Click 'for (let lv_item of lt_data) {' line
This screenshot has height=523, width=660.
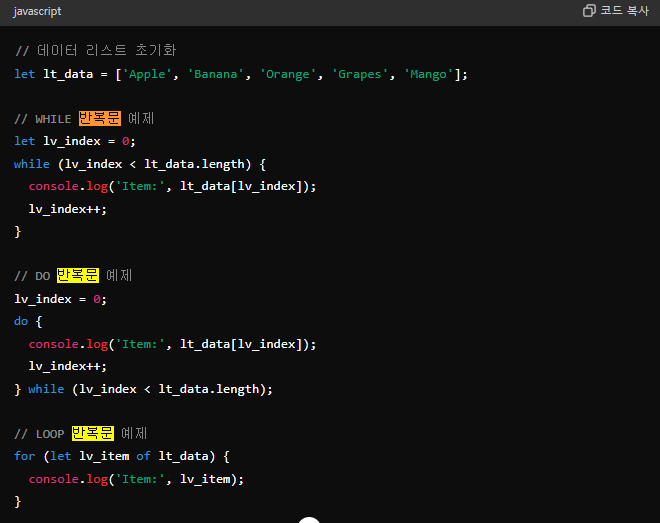[x=122, y=456]
